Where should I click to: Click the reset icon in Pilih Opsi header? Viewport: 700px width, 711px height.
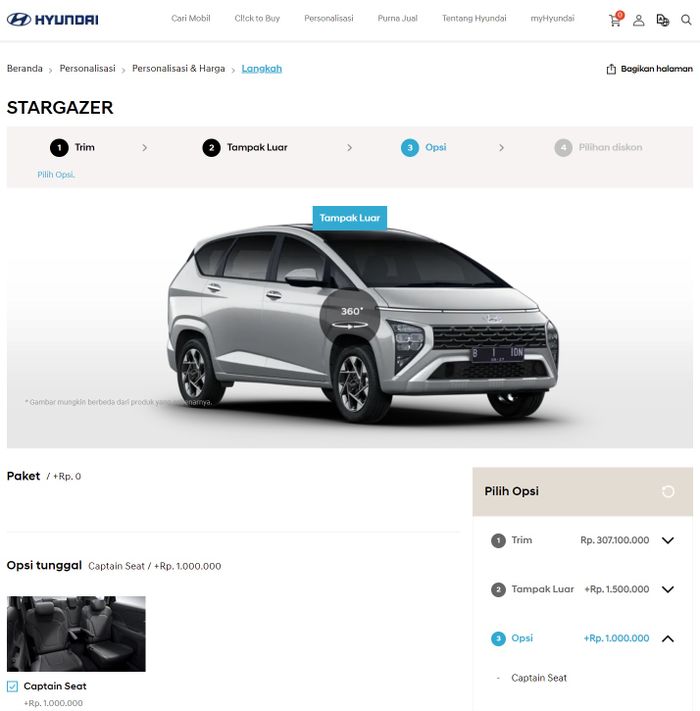[668, 491]
